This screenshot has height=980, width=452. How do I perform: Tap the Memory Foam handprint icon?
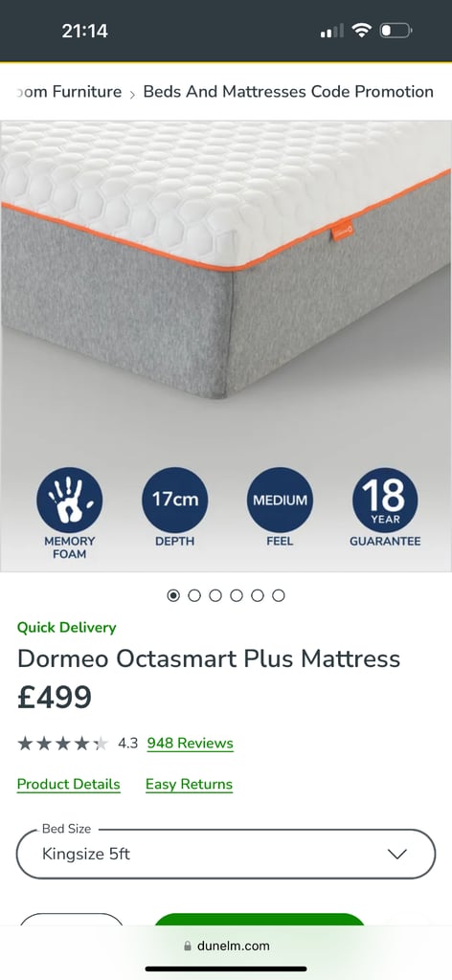[x=69, y=500]
